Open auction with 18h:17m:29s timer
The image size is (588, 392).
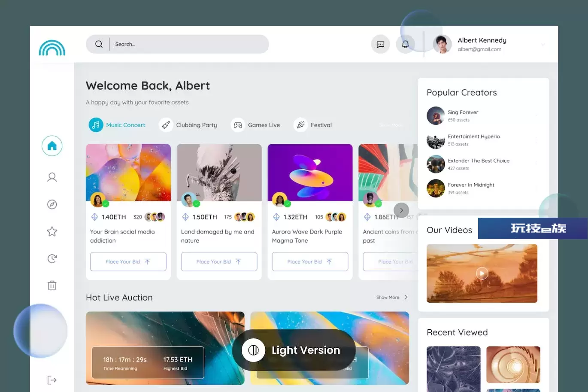(165, 348)
